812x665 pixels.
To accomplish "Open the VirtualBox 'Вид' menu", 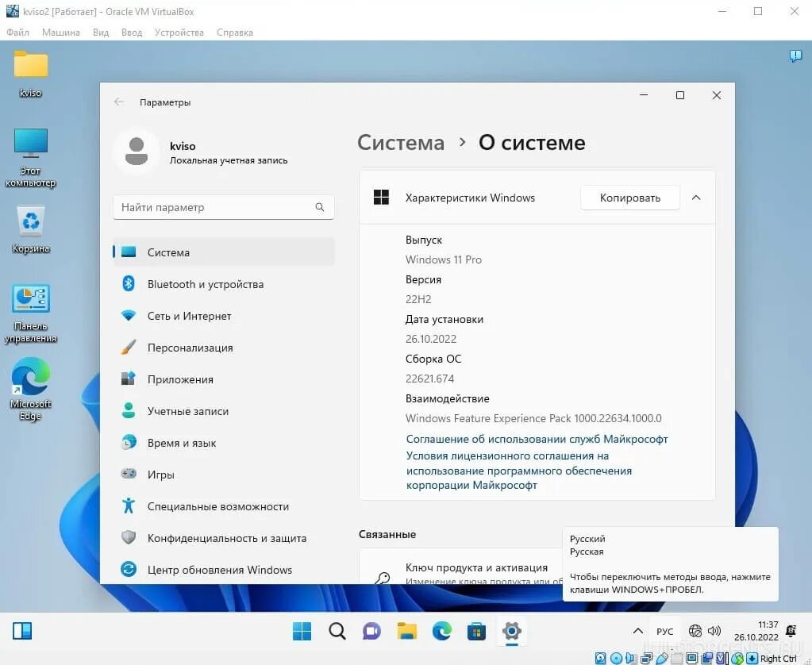I will coord(101,32).
